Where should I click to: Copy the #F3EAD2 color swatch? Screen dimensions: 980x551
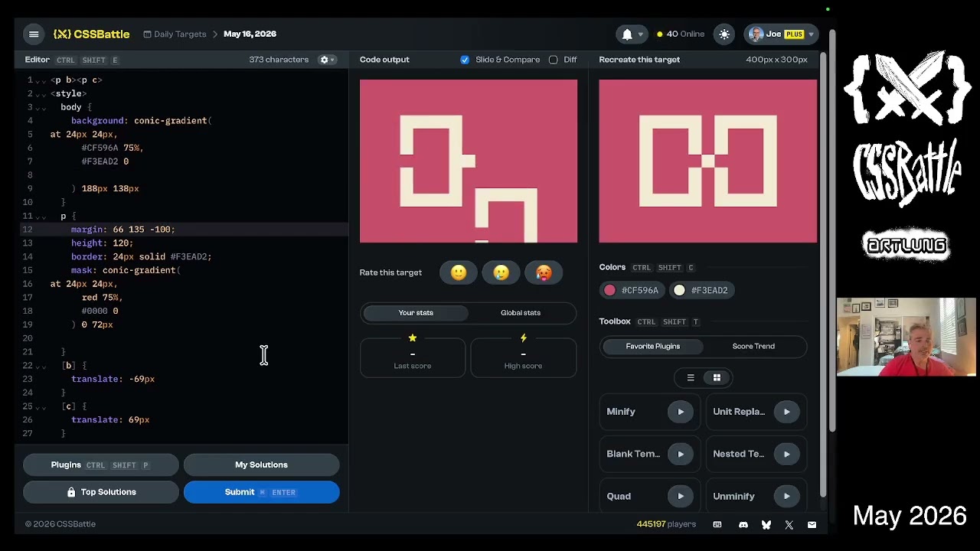point(701,290)
